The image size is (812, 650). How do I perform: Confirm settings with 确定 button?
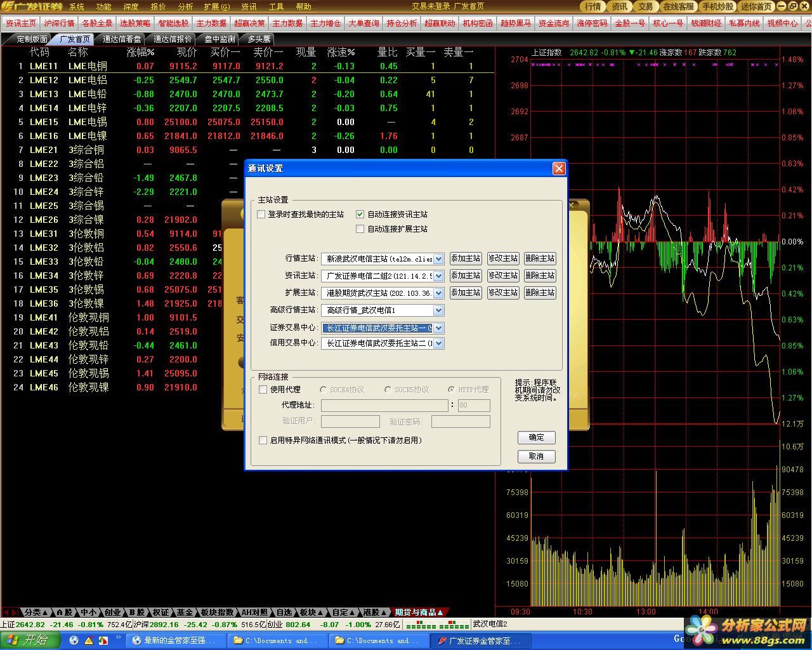click(x=537, y=437)
